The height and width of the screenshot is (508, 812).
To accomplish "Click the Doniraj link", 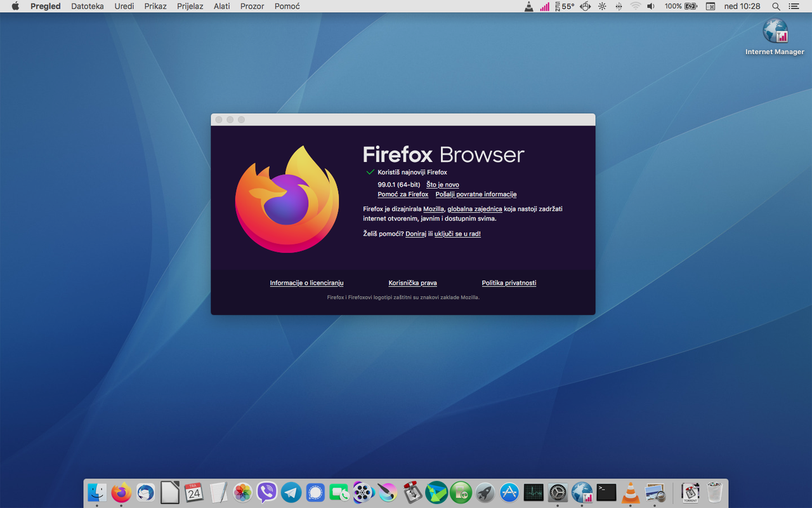I will pos(416,234).
